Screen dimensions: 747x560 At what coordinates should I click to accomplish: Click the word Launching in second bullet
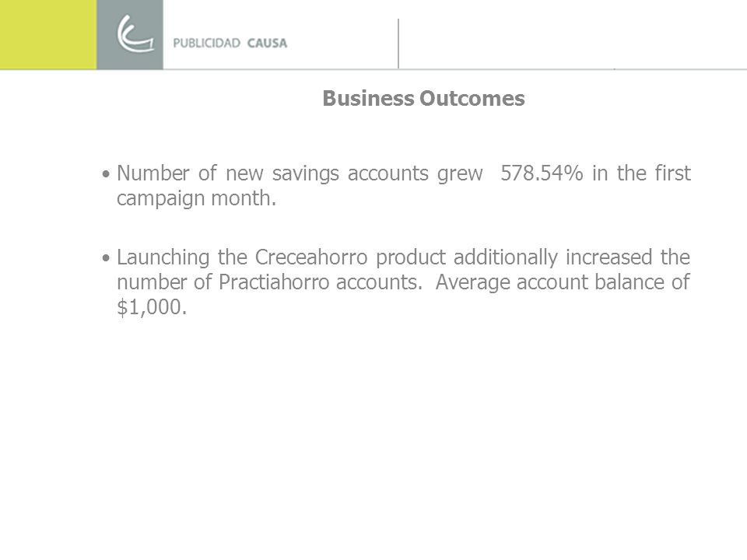(163, 257)
